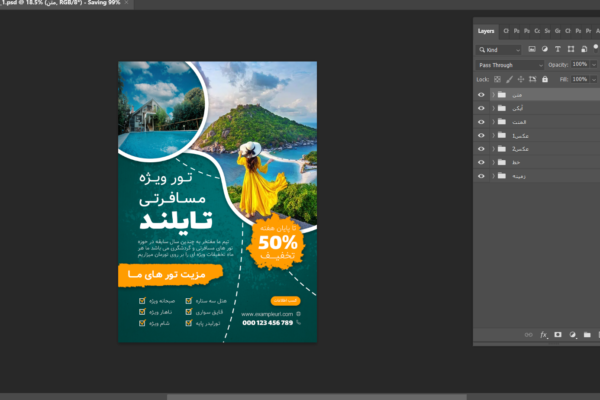Switch to the Layers panel tab
This screenshot has width=600, height=400.
486,31
